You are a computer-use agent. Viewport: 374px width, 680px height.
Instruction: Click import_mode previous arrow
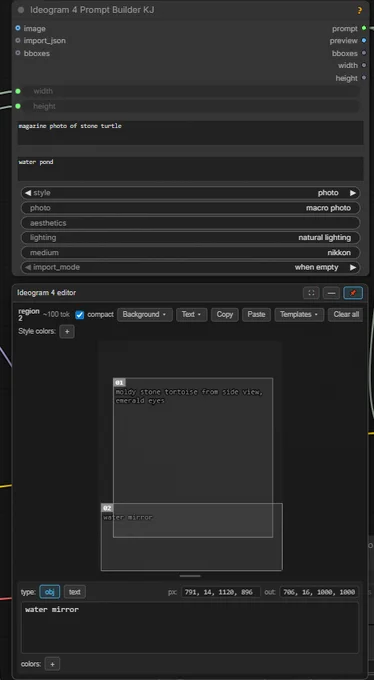pos(28,267)
